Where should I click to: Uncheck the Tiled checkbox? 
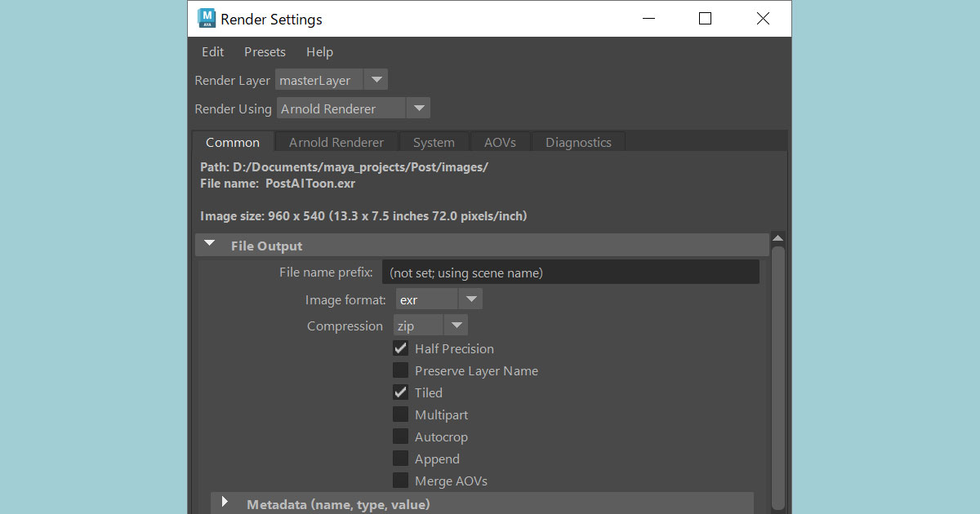point(400,392)
